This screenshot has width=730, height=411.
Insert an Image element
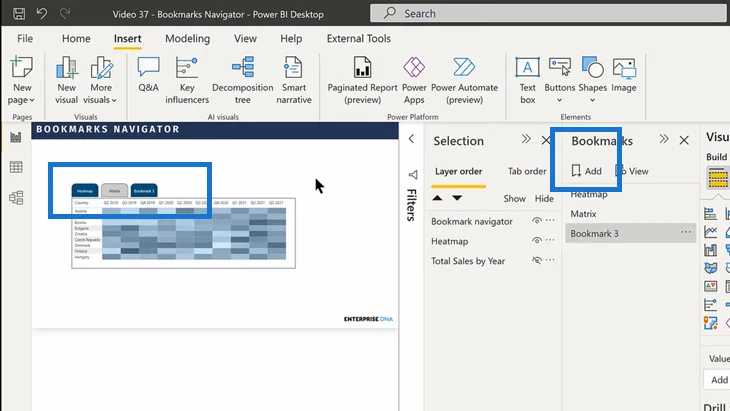(x=624, y=74)
